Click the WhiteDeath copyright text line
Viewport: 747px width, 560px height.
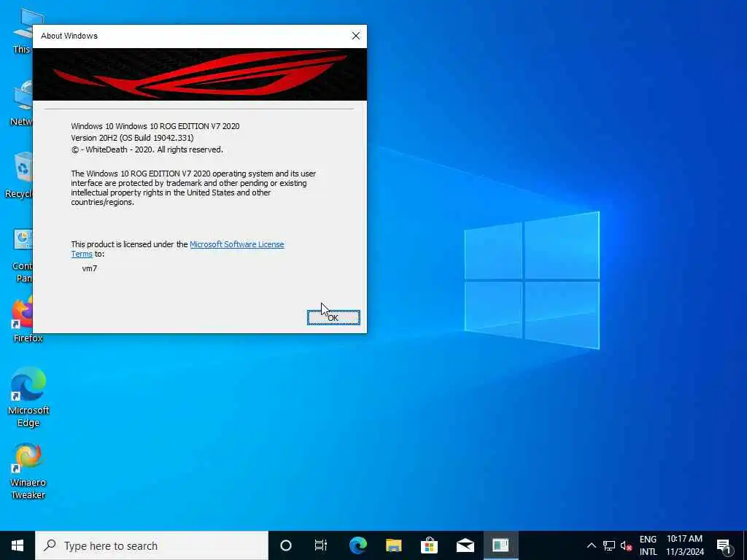[147, 149]
